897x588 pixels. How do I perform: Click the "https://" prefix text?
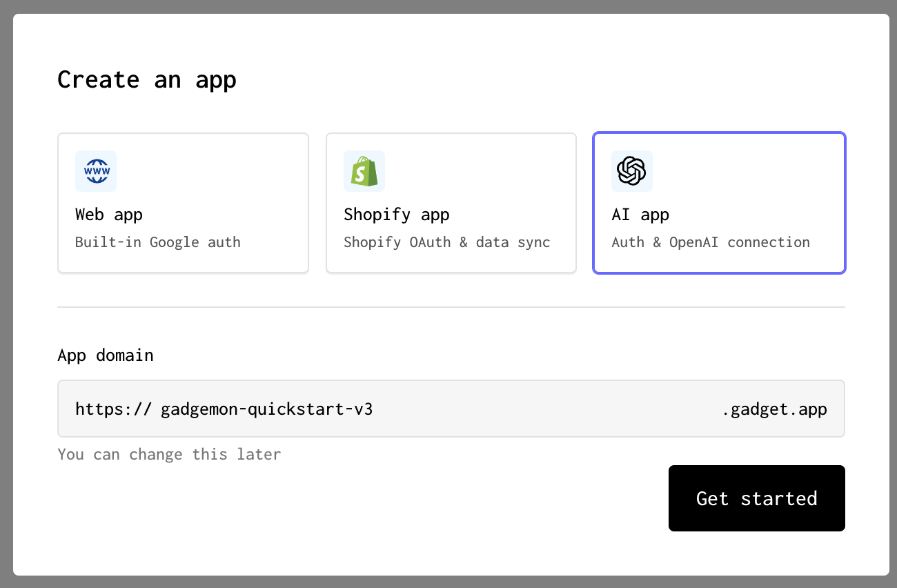coord(113,409)
